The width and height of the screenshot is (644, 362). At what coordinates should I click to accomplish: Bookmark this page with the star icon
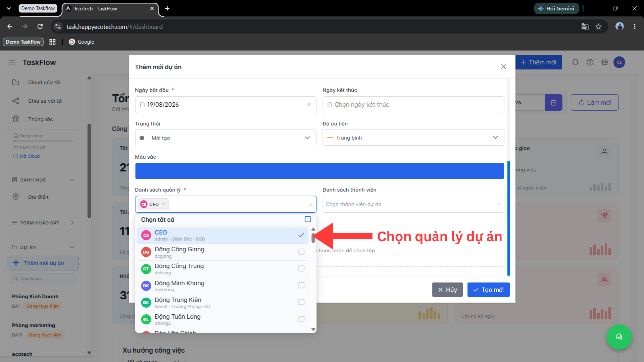tap(598, 27)
